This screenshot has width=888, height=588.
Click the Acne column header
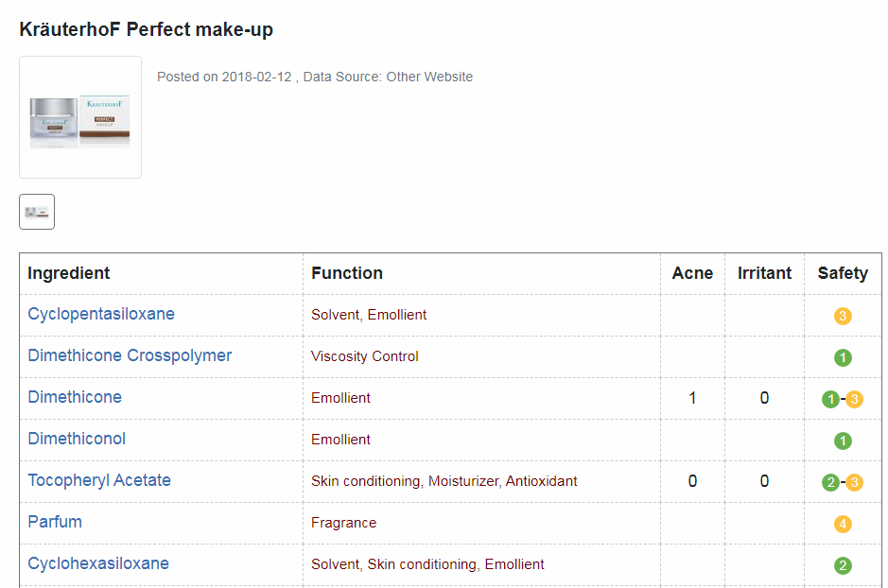(692, 273)
